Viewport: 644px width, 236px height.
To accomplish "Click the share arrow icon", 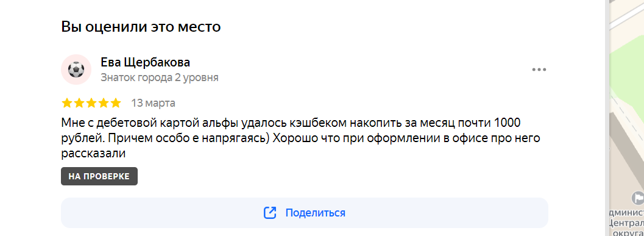I will 270,213.
